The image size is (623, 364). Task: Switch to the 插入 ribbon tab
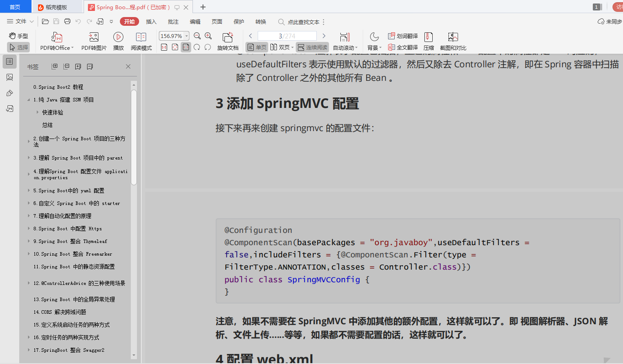coord(151,21)
